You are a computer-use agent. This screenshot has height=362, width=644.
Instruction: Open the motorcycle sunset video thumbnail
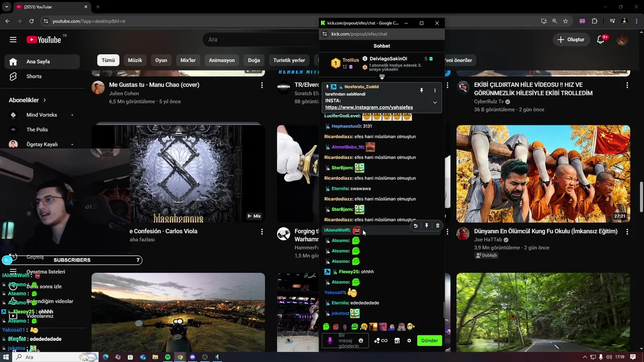tap(178, 312)
